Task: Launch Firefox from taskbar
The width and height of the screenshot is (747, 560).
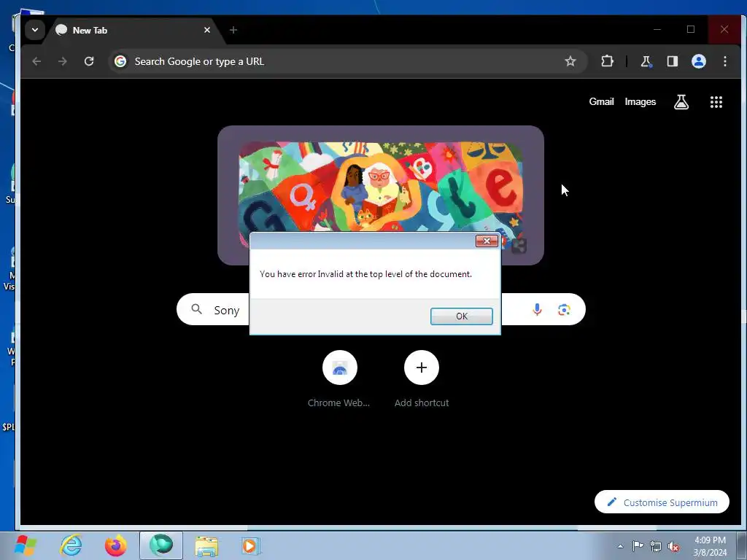Action: point(116,545)
